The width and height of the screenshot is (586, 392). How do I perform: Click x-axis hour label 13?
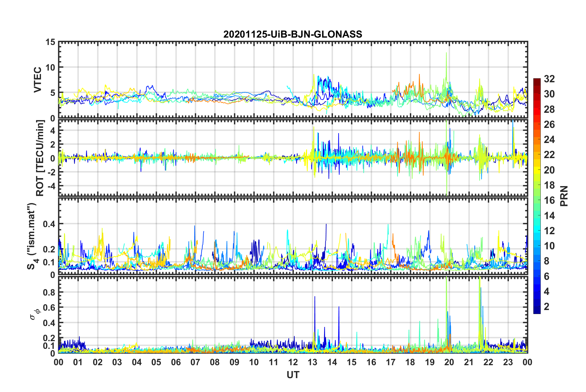click(313, 362)
